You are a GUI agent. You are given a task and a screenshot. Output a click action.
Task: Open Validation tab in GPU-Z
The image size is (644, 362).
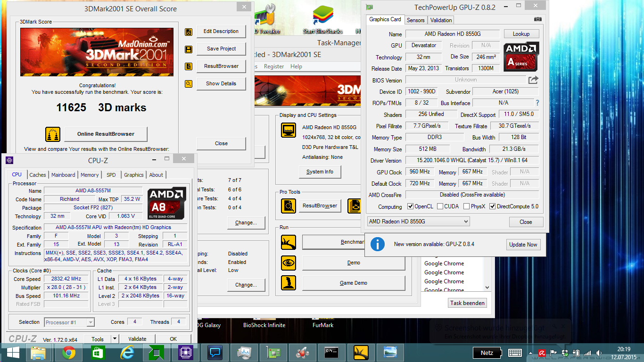[x=441, y=20]
